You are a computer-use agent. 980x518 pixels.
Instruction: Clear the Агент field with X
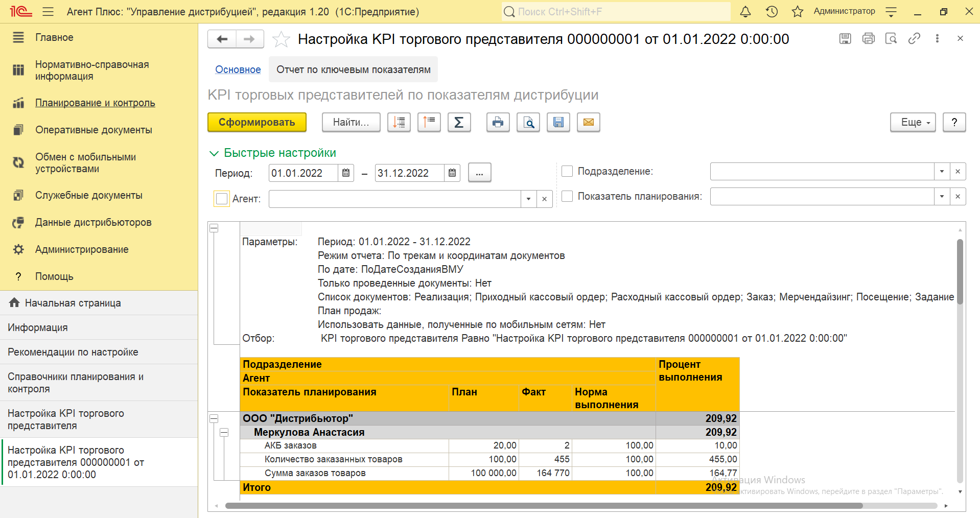545,199
